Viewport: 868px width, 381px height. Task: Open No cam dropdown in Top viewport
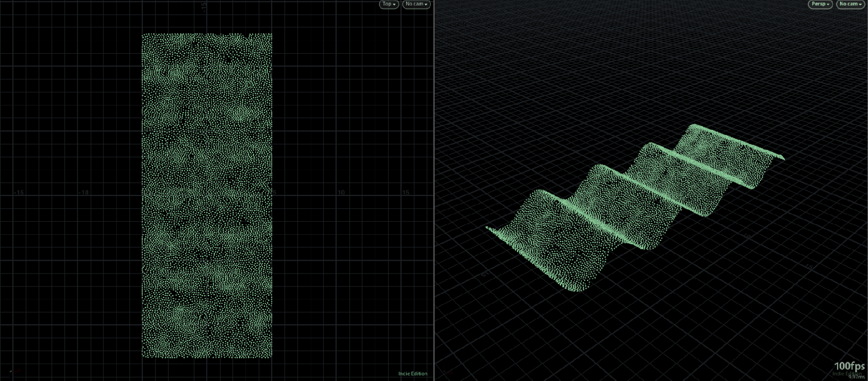416,4
